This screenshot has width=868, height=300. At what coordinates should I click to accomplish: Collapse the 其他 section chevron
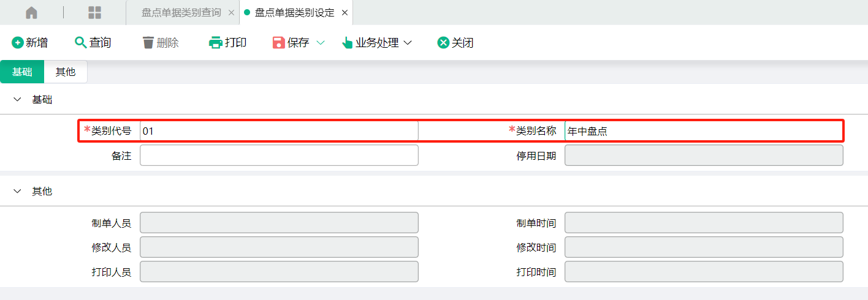tap(17, 191)
